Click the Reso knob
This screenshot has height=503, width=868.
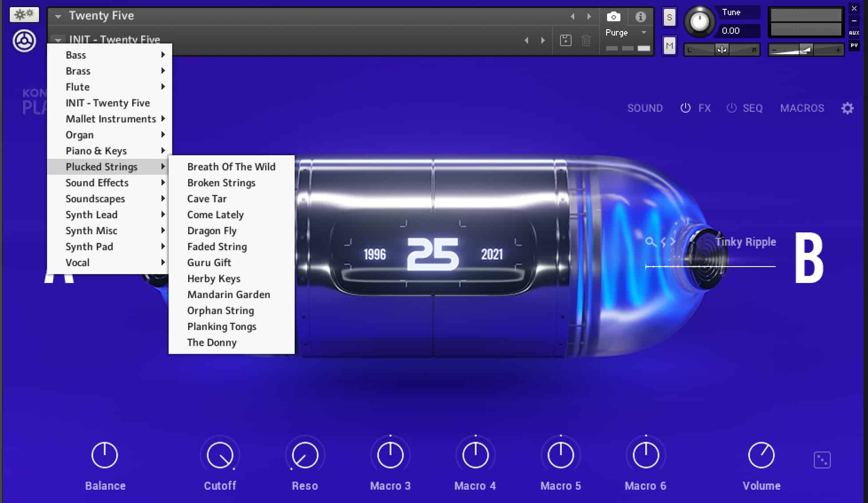305,455
